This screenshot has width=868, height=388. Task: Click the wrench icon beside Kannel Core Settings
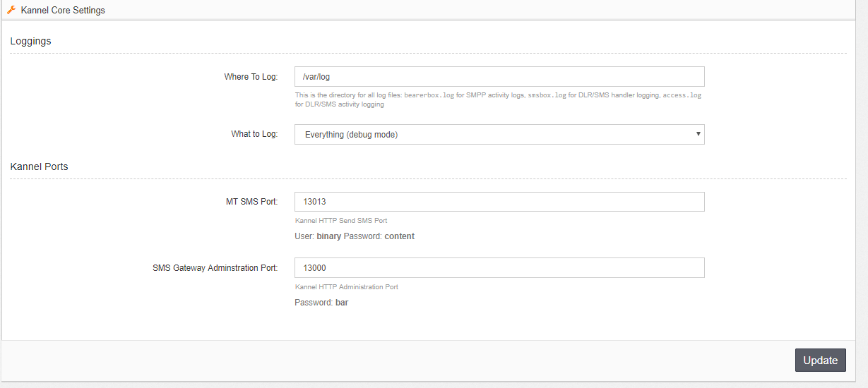(11, 10)
